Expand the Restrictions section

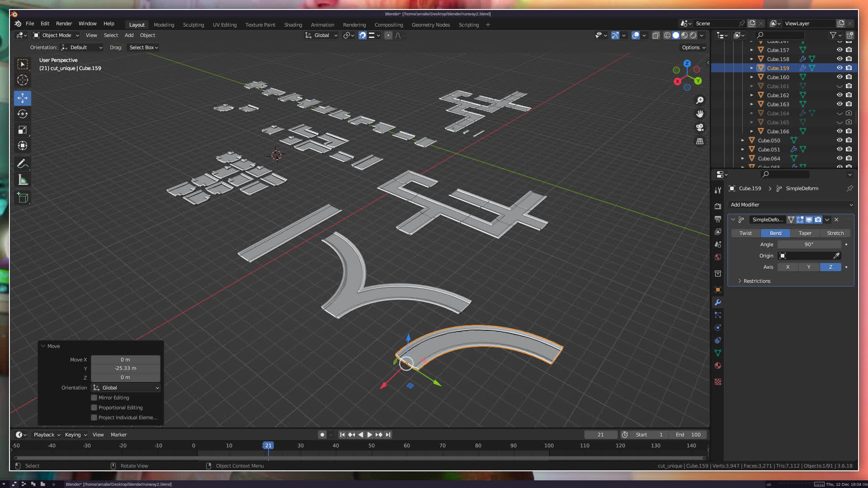pos(756,281)
